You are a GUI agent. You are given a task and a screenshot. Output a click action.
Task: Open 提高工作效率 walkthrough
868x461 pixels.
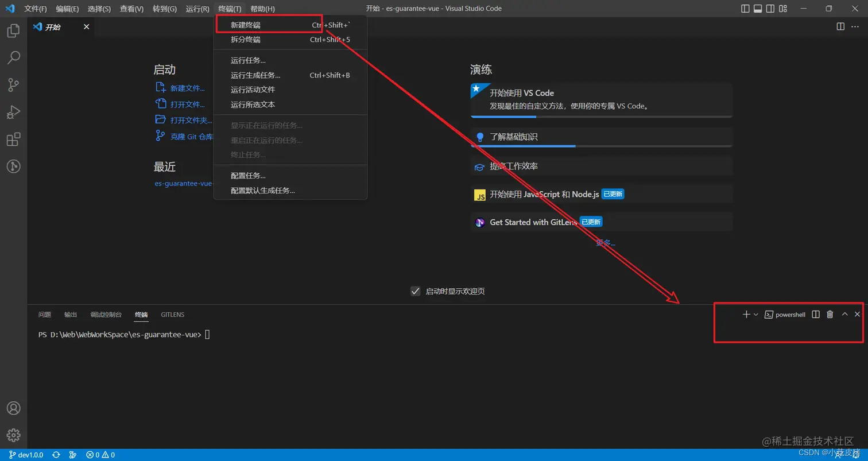coord(601,166)
